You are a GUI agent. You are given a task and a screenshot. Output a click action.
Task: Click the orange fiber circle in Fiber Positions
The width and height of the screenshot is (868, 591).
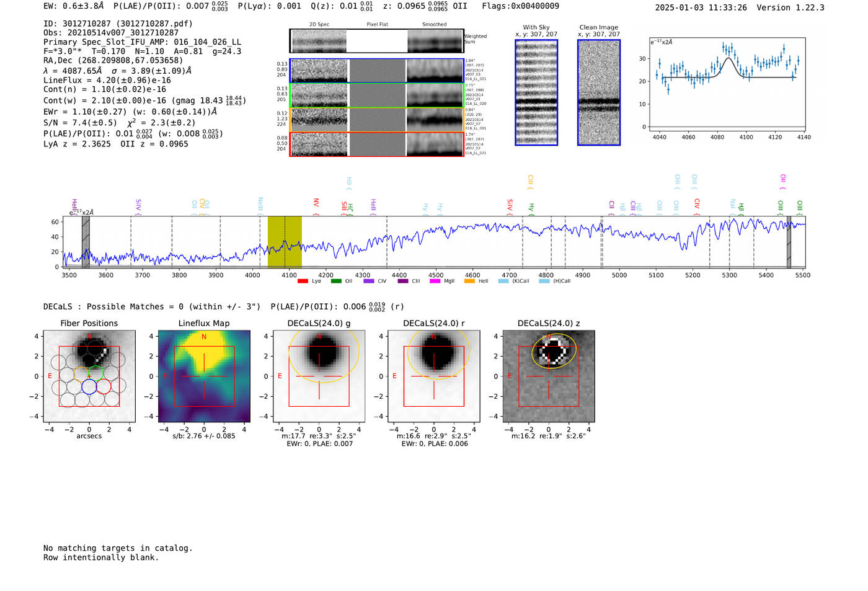[81, 373]
